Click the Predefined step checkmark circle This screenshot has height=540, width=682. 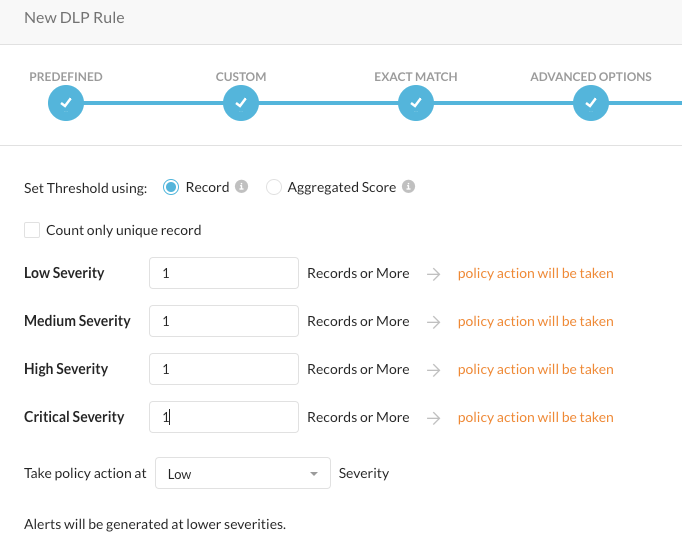(66, 103)
